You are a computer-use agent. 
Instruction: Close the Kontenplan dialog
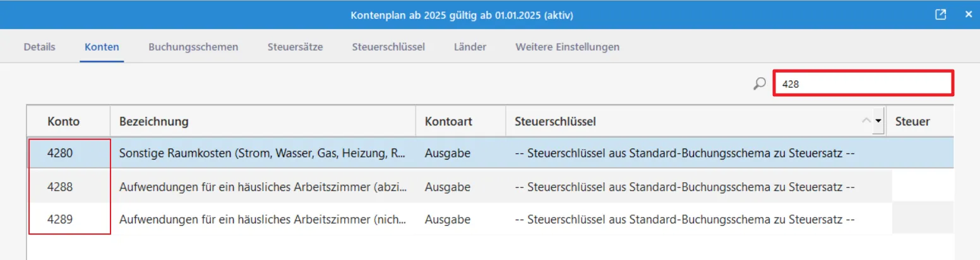[969, 15]
